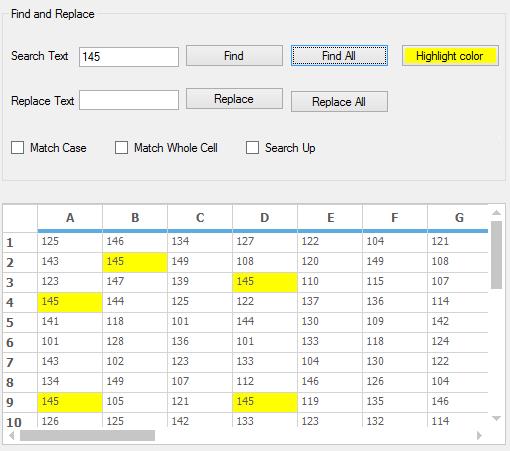Viewport: 510px width, 451px height.
Task: Check the Search Up option
Action: [x=252, y=147]
